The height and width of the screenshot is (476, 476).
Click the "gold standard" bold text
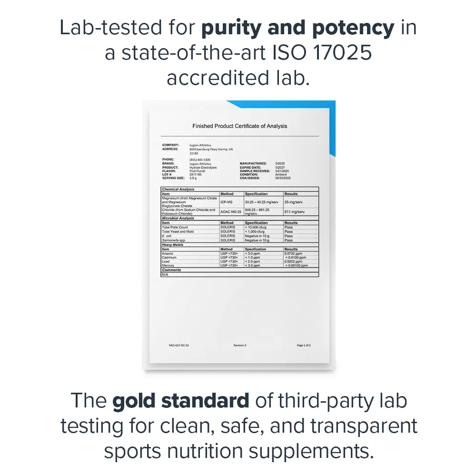[x=181, y=401]
